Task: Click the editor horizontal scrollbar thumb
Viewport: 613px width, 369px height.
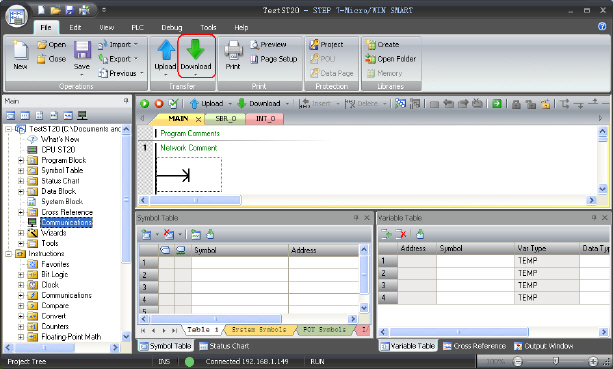Action: tap(195, 201)
